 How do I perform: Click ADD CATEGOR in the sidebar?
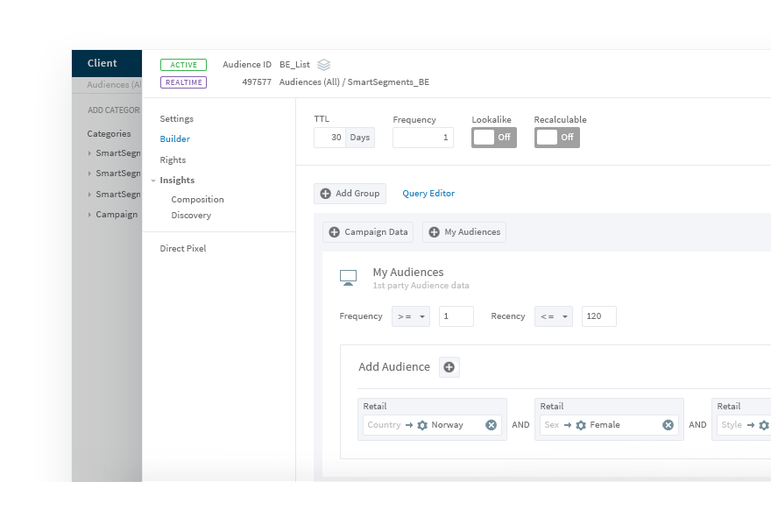tap(114, 110)
